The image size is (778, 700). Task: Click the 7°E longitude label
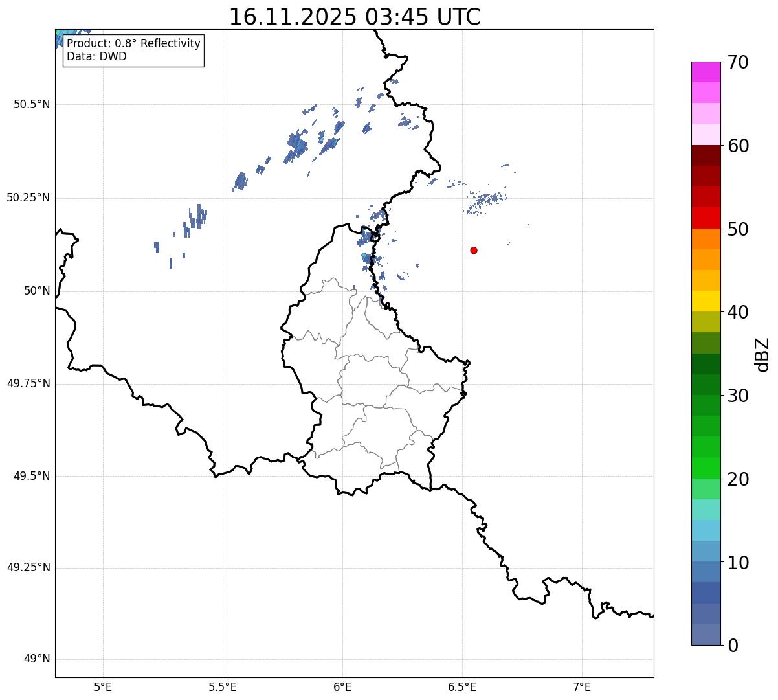tap(582, 687)
